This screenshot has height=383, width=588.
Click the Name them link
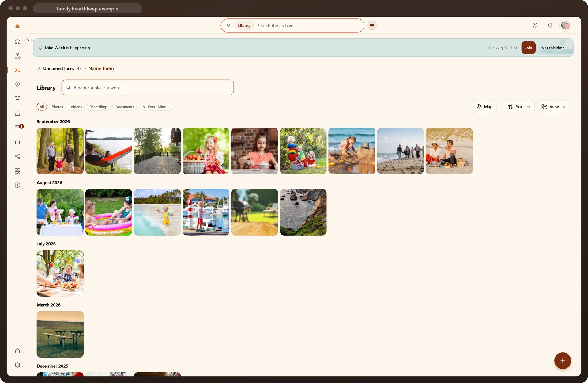click(x=101, y=68)
